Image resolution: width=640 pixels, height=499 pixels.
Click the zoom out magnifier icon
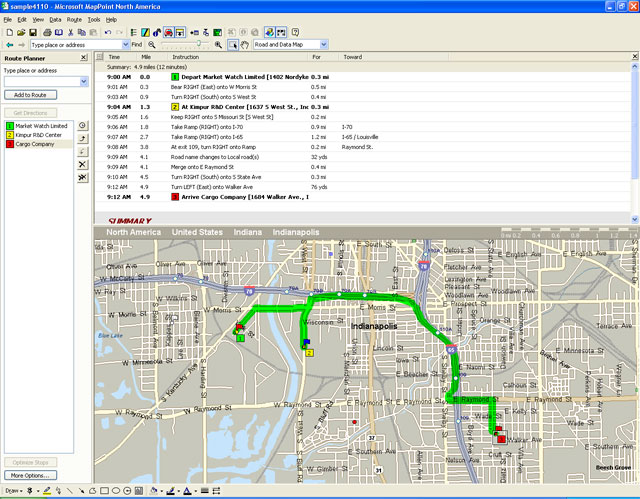click(152, 44)
